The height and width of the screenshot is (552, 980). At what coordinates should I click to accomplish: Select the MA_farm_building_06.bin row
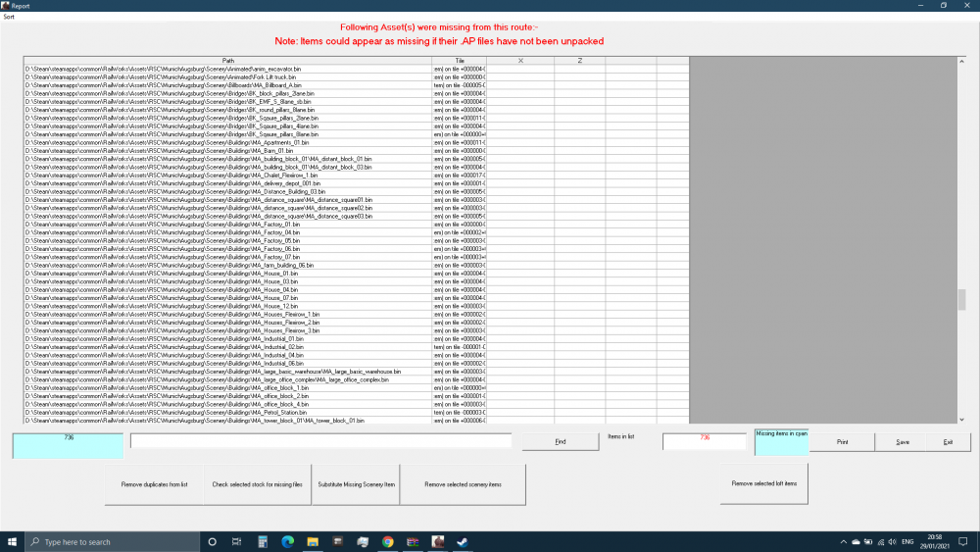357,265
